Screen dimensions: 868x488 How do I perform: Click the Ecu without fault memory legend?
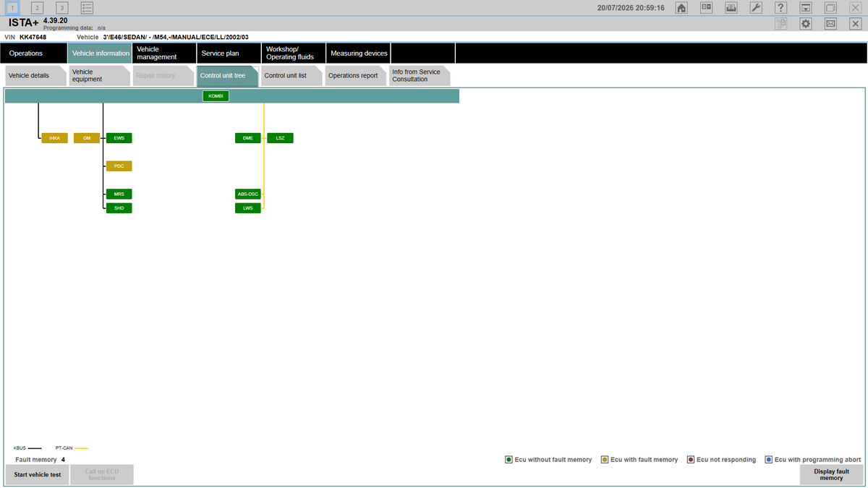click(x=548, y=460)
